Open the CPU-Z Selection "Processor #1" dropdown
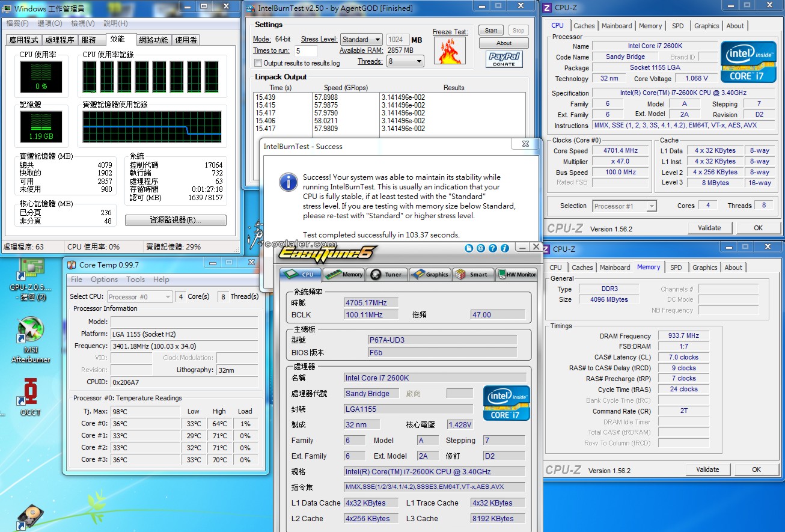785x532 pixels. pyautogui.click(x=625, y=206)
